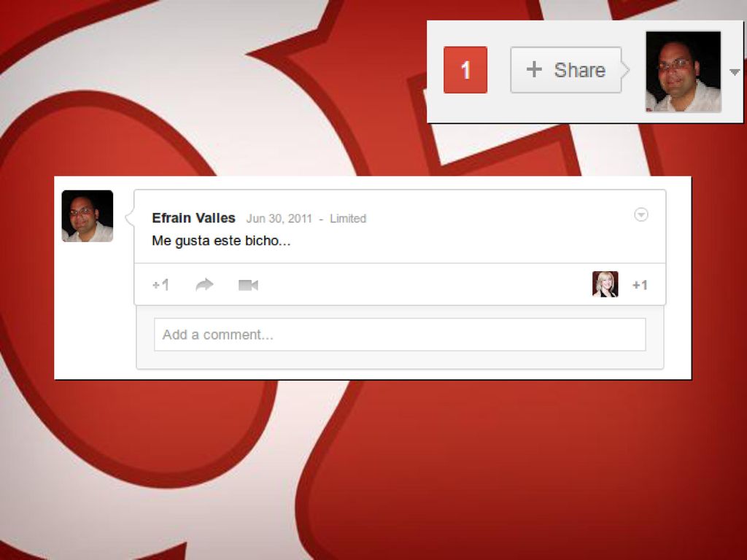Screen dimensions: 747x560
Task: Open the Efrain Valles profile name link
Action: coord(193,218)
